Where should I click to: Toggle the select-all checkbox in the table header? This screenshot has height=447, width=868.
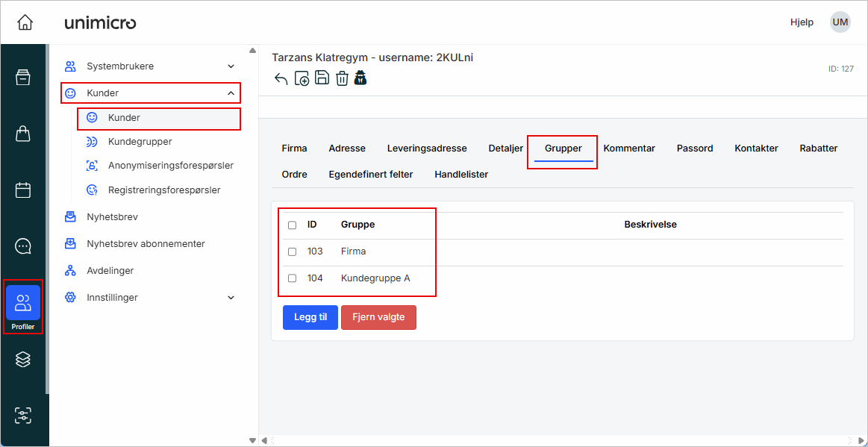(293, 225)
